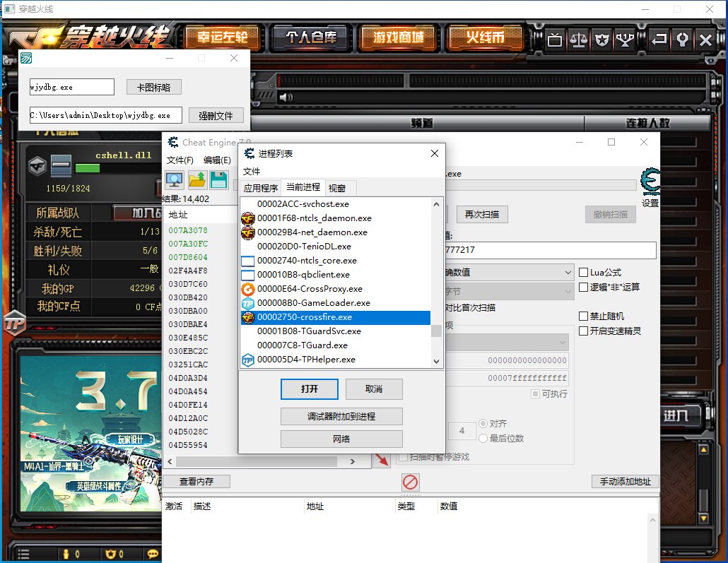The height and width of the screenshot is (563, 728).
Task: Click the file path input field
Action: click(106, 115)
